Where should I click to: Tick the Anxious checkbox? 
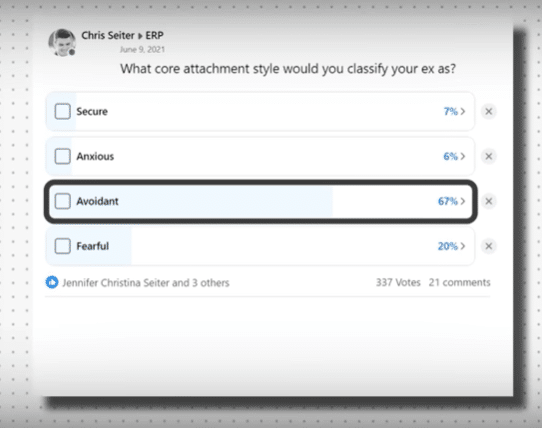coord(63,156)
